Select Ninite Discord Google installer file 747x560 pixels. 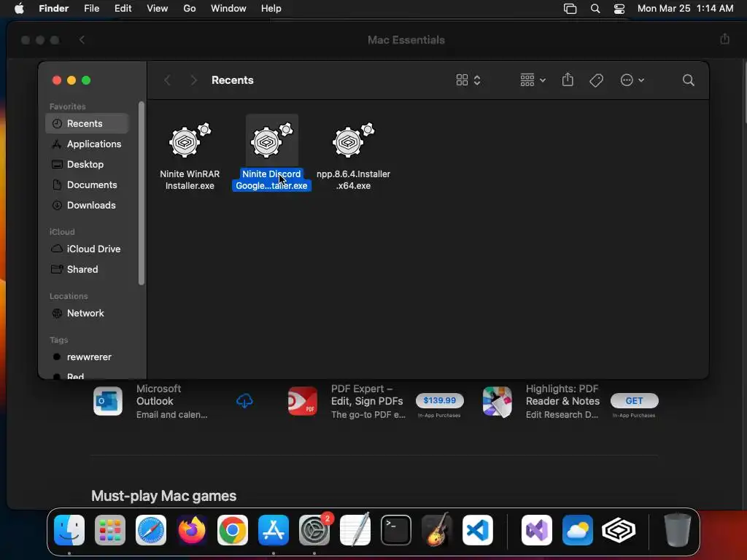(x=271, y=153)
